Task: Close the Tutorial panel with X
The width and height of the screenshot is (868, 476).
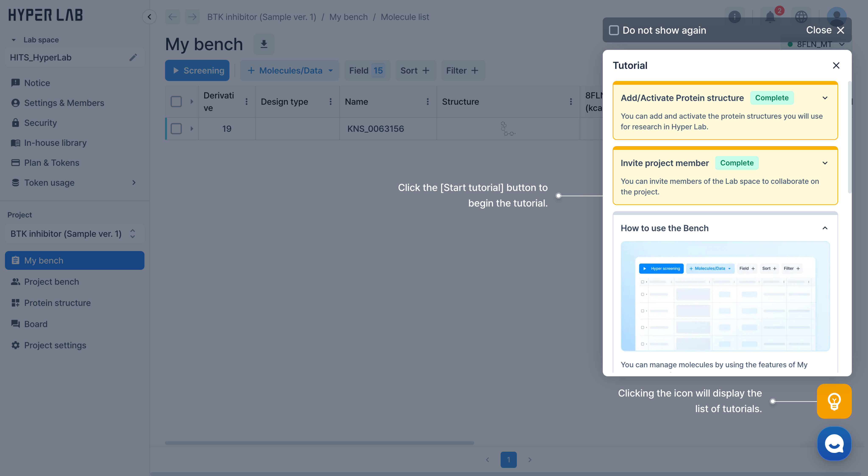Action: tap(836, 65)
